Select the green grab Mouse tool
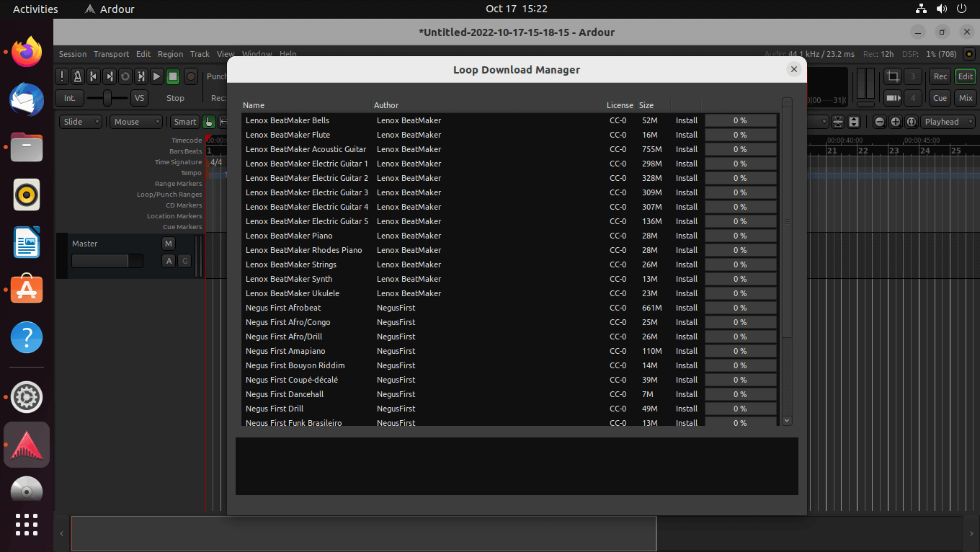Viewport: 980px width, 552px height. tap(209, 122)
